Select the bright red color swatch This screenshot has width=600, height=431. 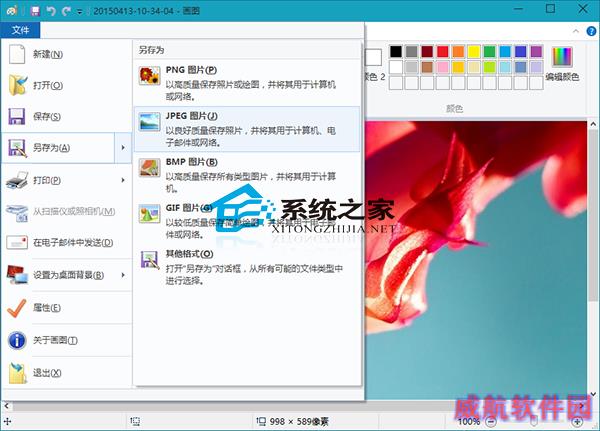tap(443, 51)
